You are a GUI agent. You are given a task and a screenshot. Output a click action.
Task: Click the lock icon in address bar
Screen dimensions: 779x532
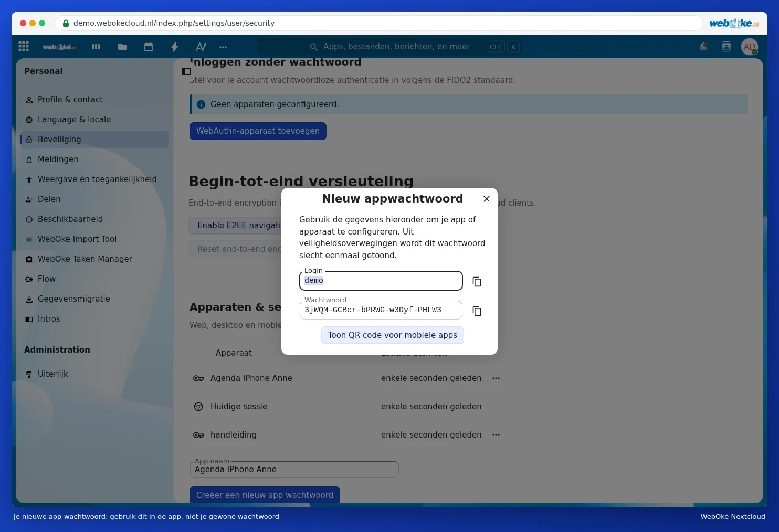tap(66, 23)
